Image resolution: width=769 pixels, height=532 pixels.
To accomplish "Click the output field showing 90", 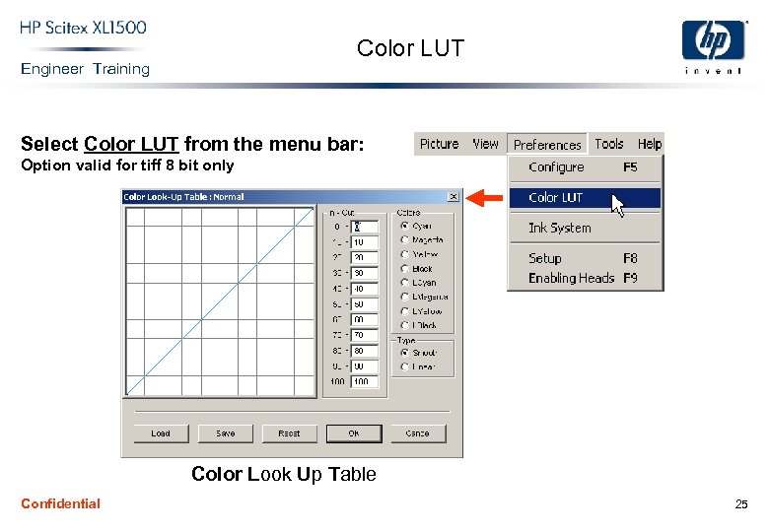I will tap(365, 366).
